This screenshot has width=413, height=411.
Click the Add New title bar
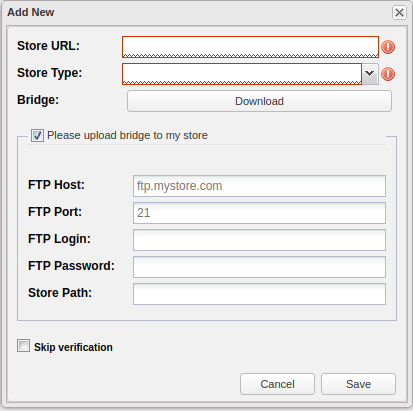[198, 13]
